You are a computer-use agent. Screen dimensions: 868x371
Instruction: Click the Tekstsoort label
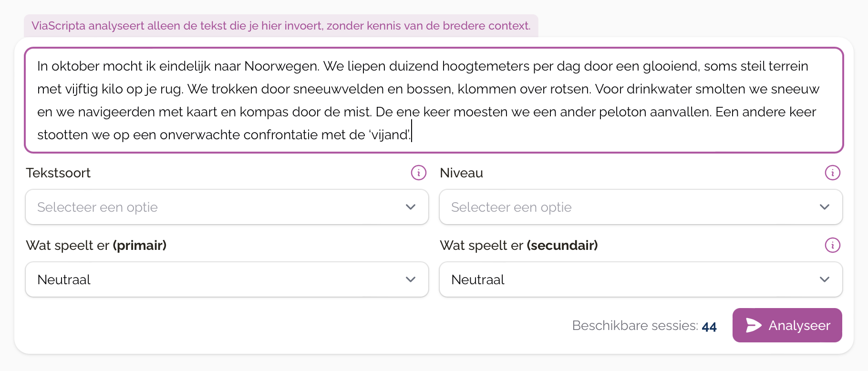(58, 173)
